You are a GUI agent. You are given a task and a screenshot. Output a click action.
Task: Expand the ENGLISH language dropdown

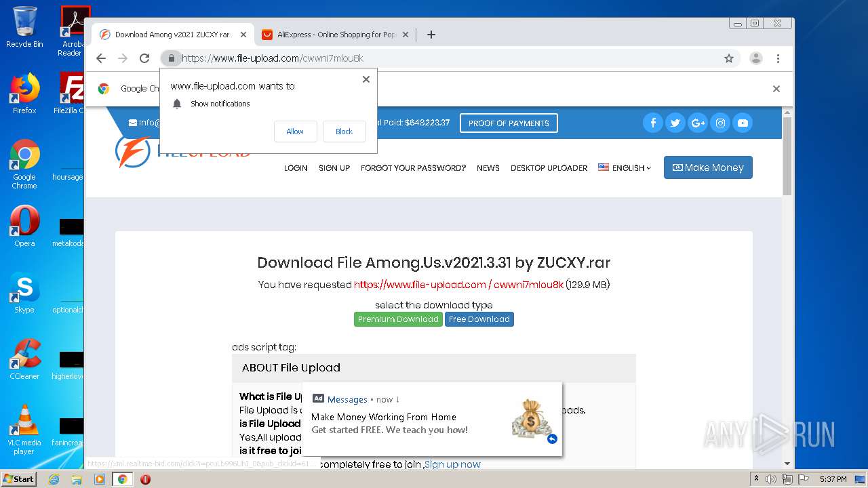pyautogui.click(x=625, y=168)
